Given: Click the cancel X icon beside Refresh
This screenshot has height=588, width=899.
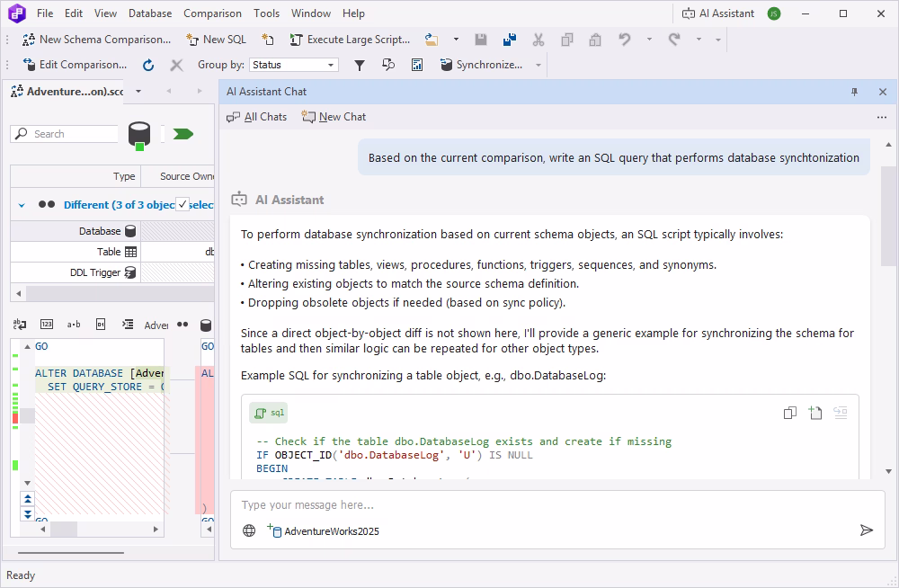Looking at the screenshot, I should point(176,65).
